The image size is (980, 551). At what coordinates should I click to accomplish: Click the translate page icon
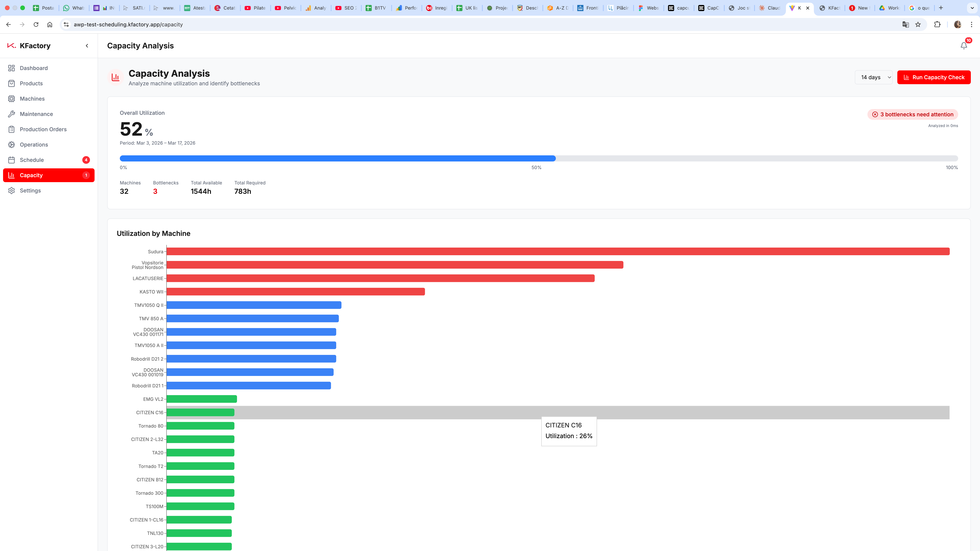[x=905, y=24]
